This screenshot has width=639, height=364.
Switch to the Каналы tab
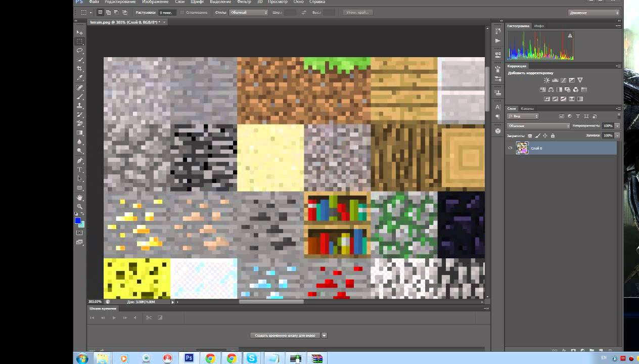tap(527, 108)
